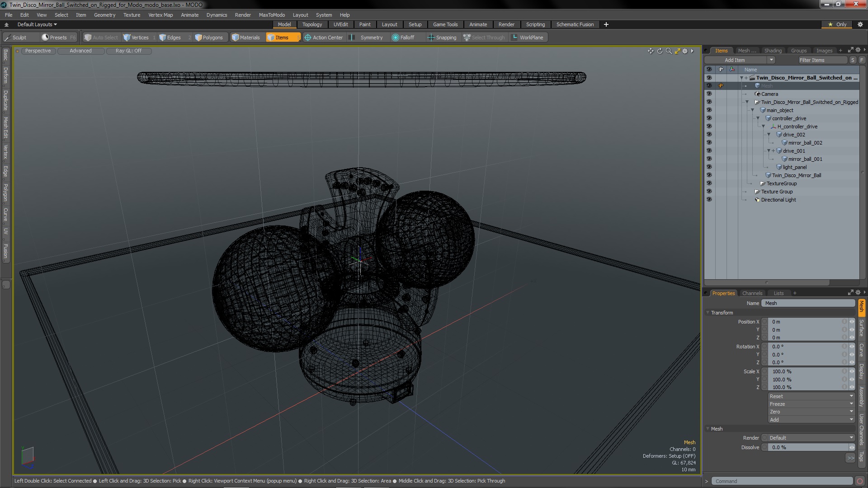The height and width of the screenshot is (488, 868).
Task: Select the Sculpt tool
Action: (19, 38)
